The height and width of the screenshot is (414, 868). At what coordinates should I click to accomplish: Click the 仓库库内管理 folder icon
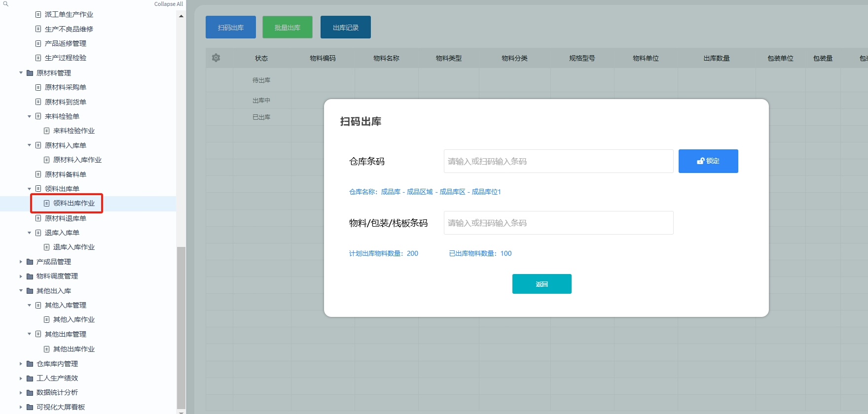[x=30, y=364]
